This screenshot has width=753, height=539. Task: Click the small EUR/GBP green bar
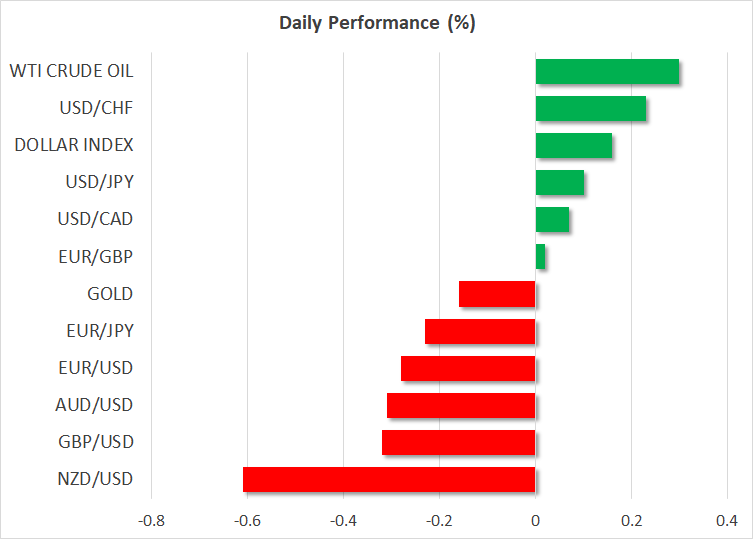coord(540,257)
